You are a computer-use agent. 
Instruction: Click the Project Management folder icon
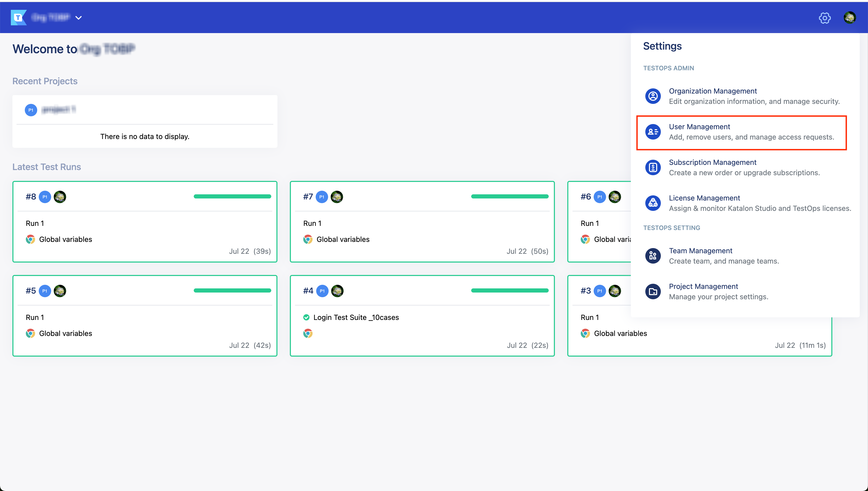(x=653, y=292)
